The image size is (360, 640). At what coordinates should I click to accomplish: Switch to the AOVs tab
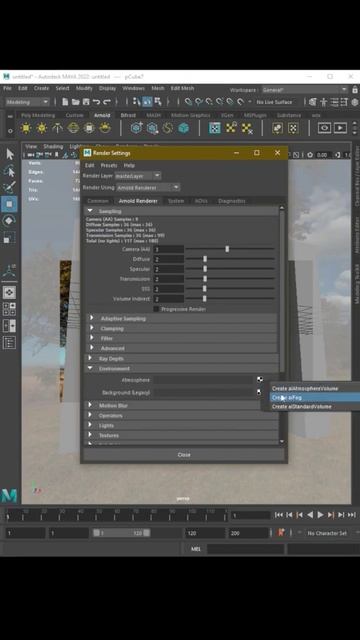click(201, 201)
